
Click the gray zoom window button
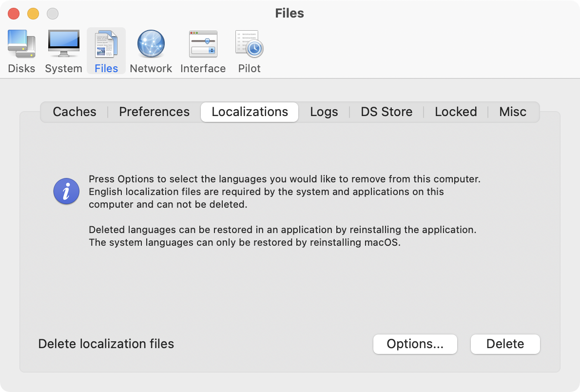click(53, 14)
